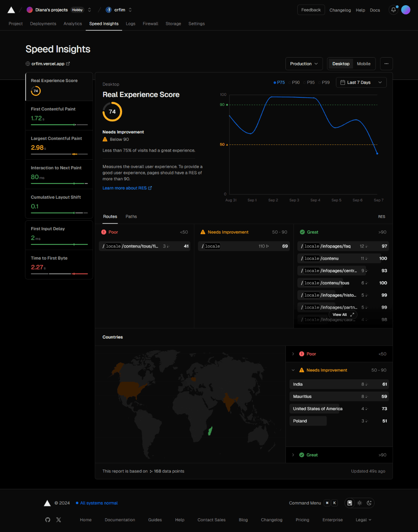Click the Feedback button
The image size is (418, 532).
tap(311, 10)
